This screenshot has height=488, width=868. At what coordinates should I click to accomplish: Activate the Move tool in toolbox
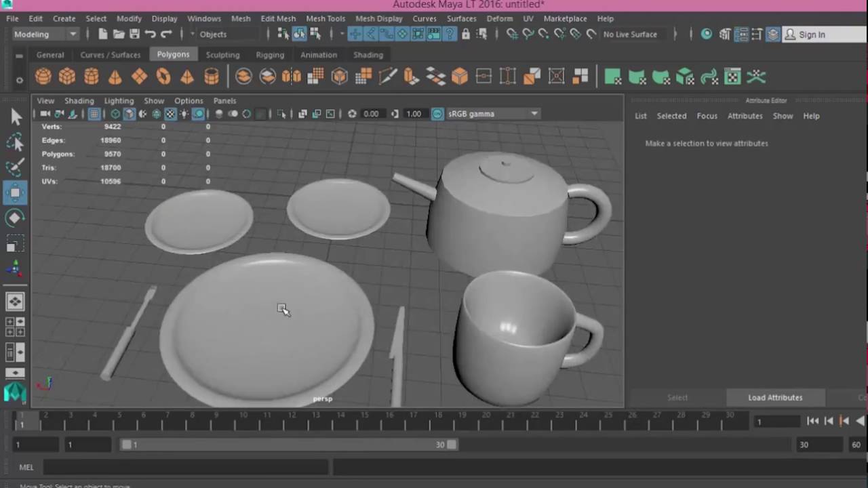tap(16, 192)
